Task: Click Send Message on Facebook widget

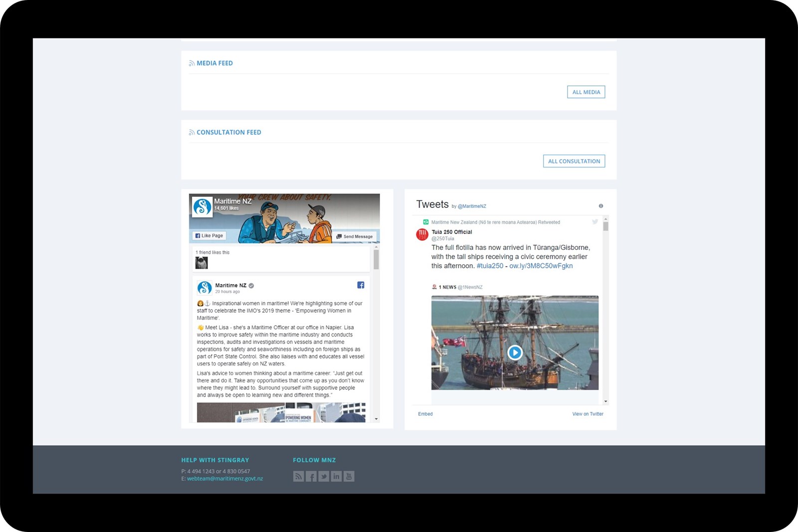Action: pyautogui.click(x=355, y=236)
